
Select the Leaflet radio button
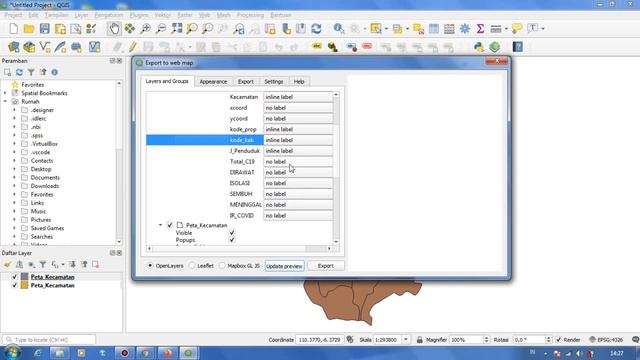(192, 266)
